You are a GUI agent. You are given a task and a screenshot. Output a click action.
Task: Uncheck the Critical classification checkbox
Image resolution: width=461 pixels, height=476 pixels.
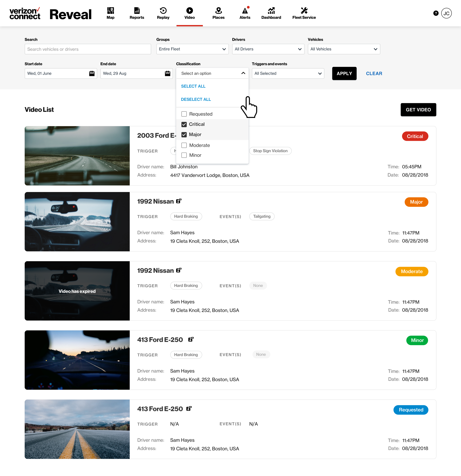(x=184, y=124)
